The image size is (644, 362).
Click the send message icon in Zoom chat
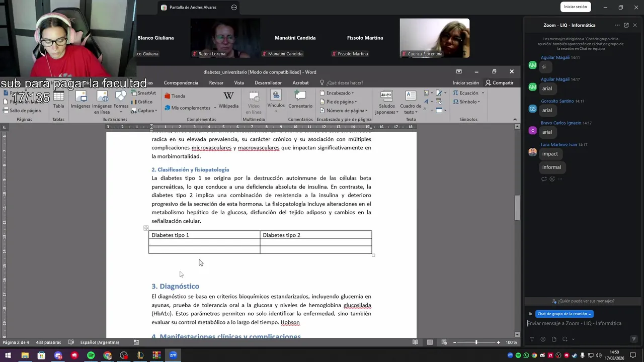click(x=633, y=339)
